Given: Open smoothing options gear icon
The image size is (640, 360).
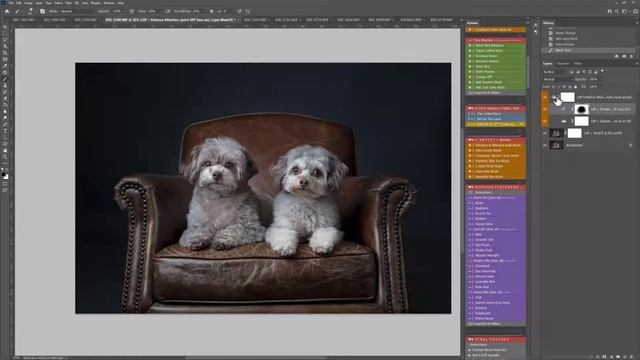Looking at the screenshot, I should click(211, 11).
